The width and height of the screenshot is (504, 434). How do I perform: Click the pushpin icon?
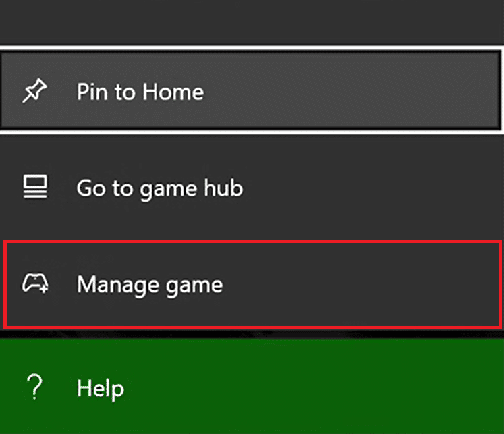point(33,92)
